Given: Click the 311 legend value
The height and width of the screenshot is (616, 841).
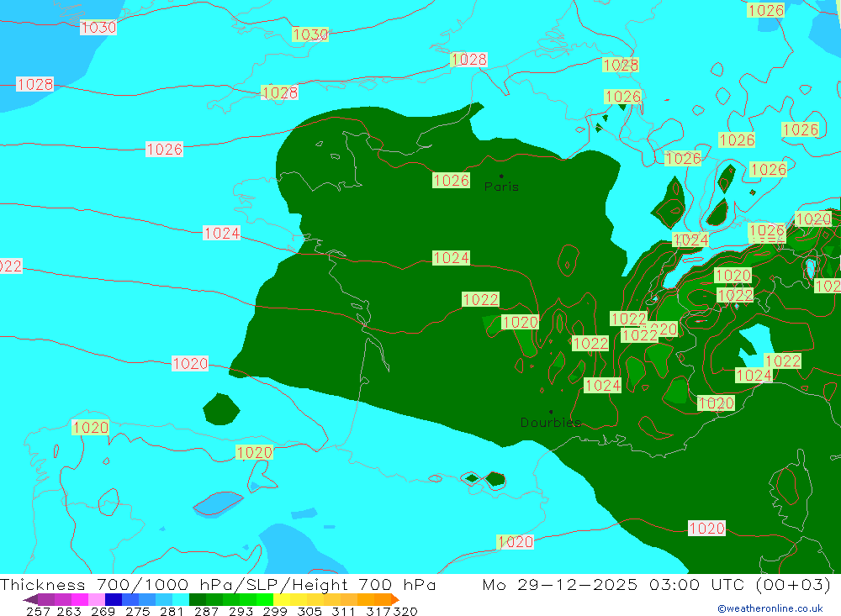Looking at the screenshot, I should (x=343, y=611).
